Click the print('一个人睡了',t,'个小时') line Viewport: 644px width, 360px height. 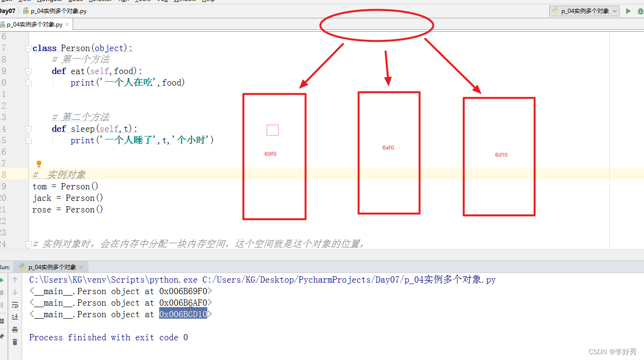[x=142, y=140]
